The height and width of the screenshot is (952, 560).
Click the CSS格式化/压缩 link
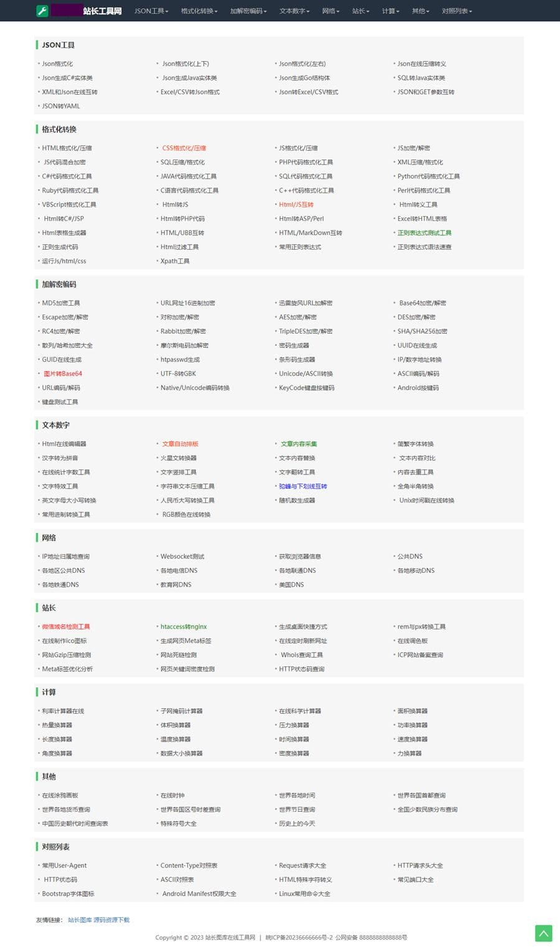(184, 148)
